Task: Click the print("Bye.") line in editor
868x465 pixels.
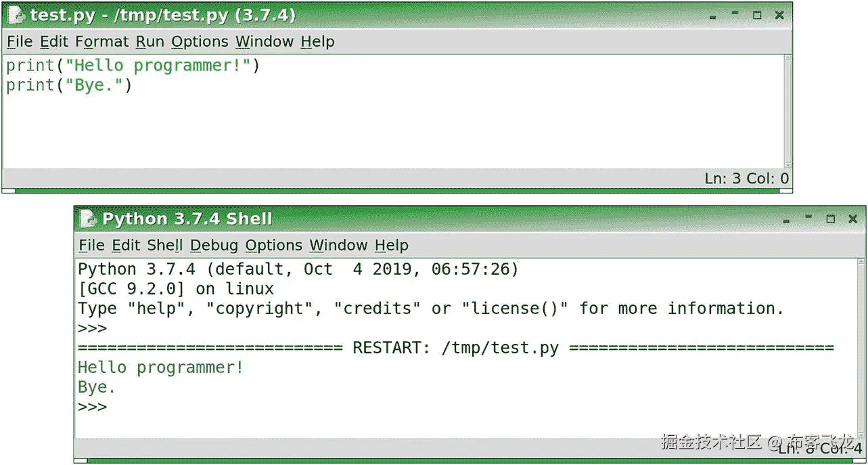Action: click(x=69, y=85)
